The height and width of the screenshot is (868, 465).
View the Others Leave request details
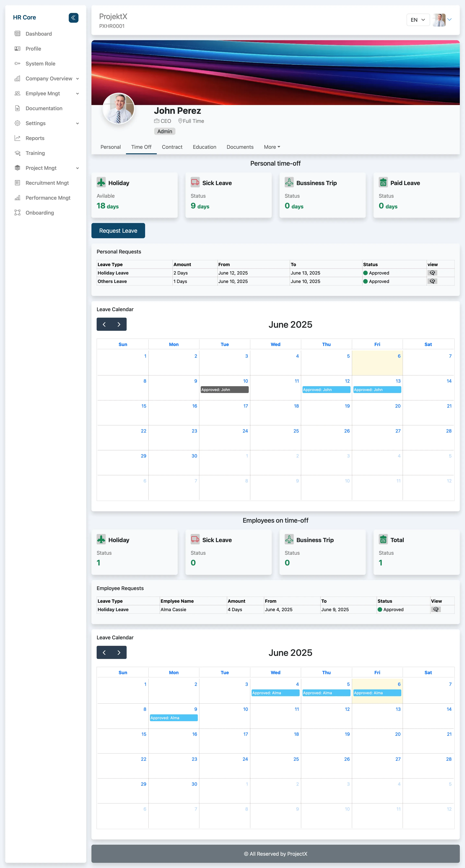(x=432, y=281)
